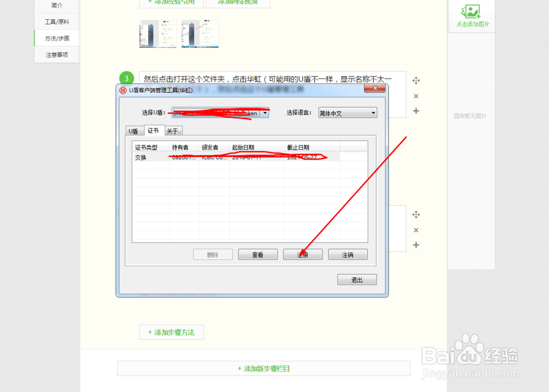Close the U盾客户端管理工具 dialog

374,88
